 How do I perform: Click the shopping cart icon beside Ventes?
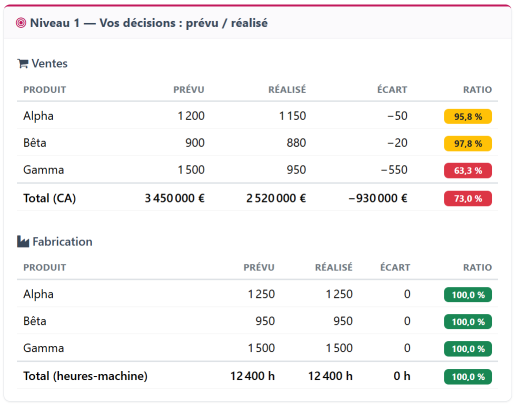pos(23,63)
